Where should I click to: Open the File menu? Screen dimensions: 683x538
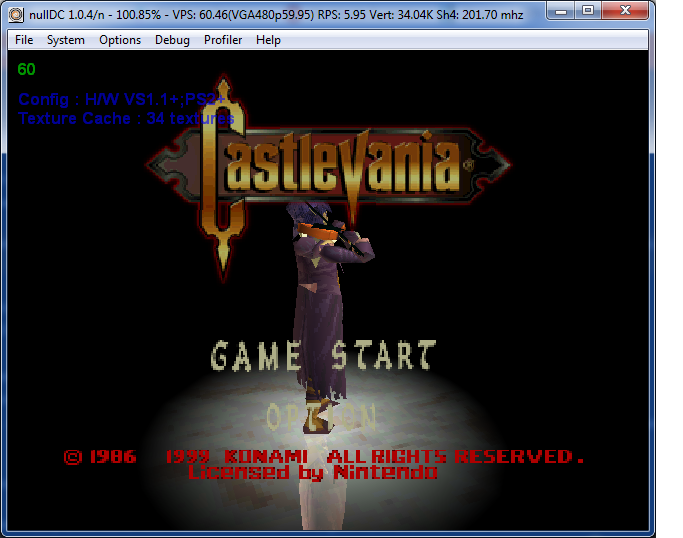pyautogui.click(x=24, y=40)
